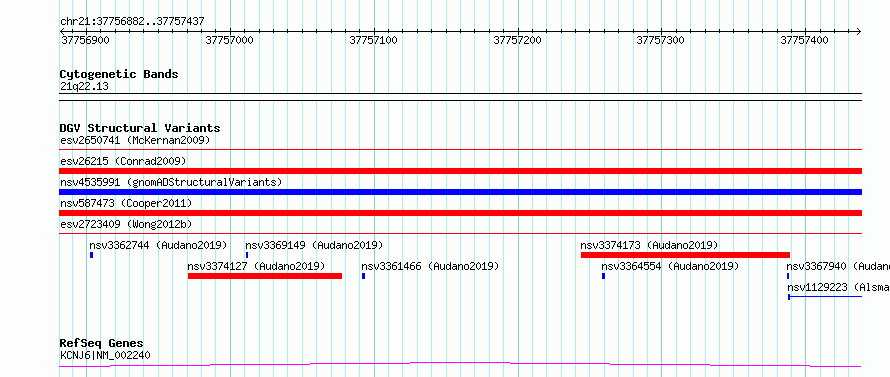
Task: Click the thick red esv26215 Conrad2009 bar
Action: pyautogui.click(x=461, y=171)
